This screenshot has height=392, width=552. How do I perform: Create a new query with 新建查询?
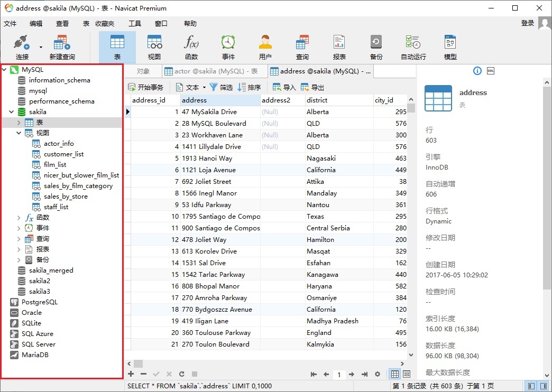[x=62, y=48]
